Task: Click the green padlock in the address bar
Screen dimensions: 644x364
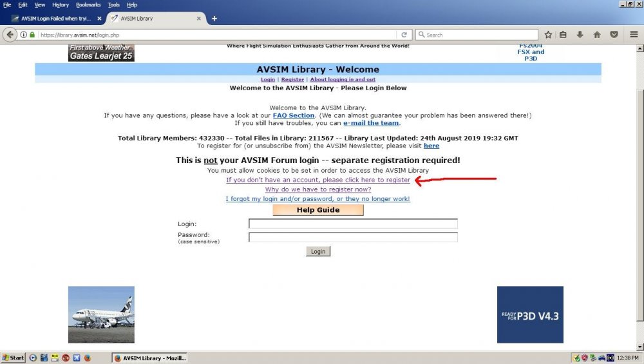Action: point(32,35)
